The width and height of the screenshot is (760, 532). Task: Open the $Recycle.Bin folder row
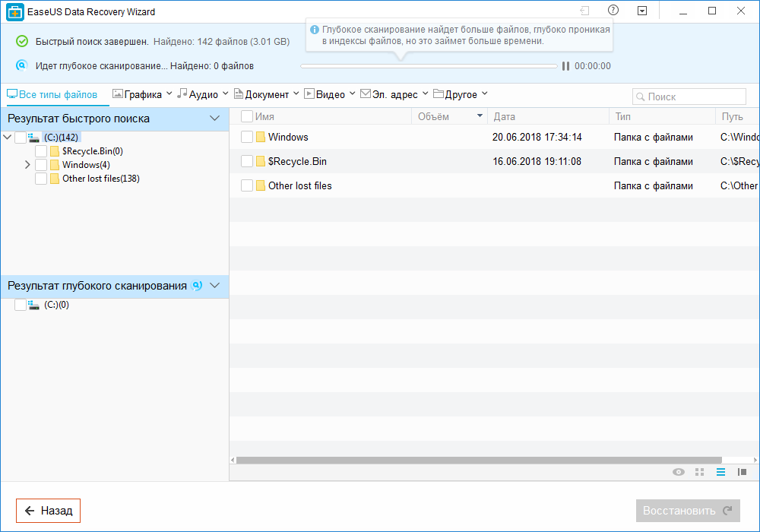click(495, 161)
